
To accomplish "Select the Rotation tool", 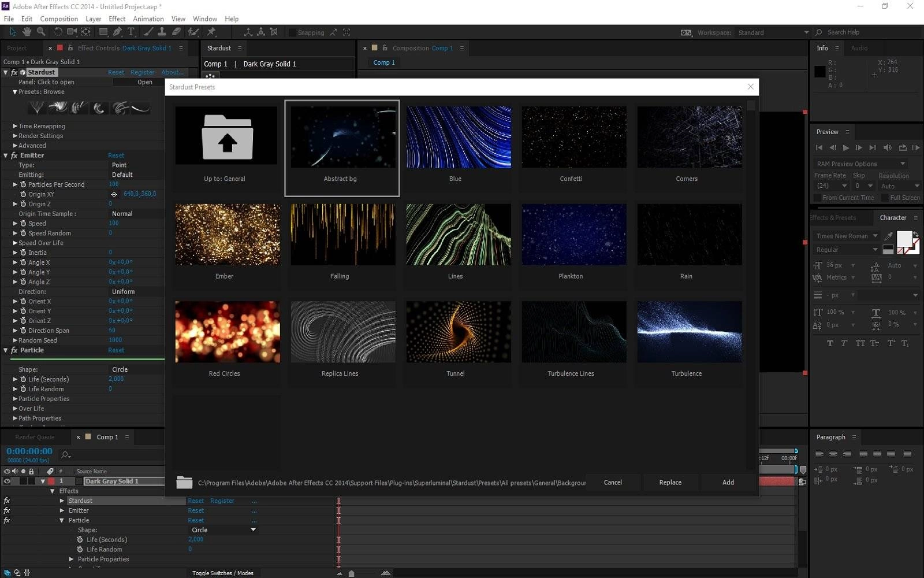I will [x=58, y=32].
